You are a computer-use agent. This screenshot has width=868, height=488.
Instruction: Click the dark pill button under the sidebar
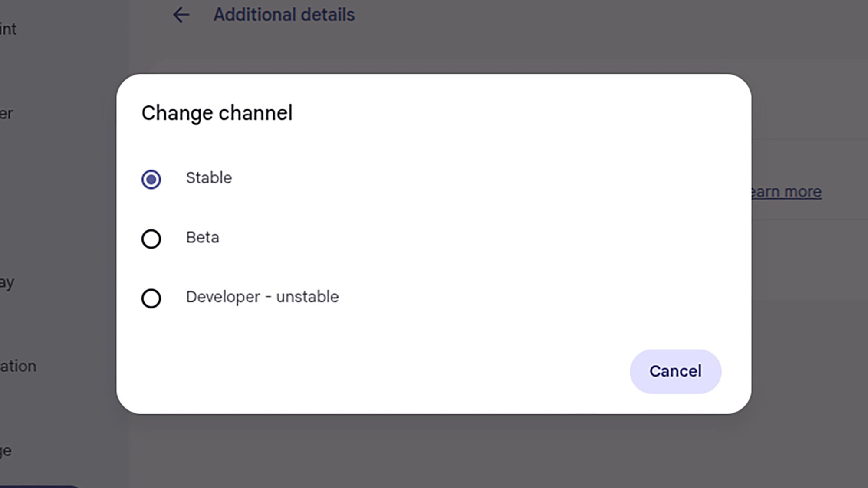pyautogui.click(x=39, y=486)
